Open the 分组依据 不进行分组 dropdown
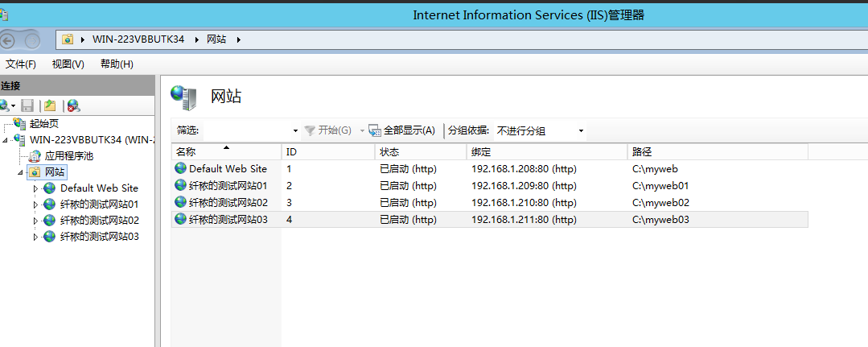868x347 pixels. click(x=540, y=131)
